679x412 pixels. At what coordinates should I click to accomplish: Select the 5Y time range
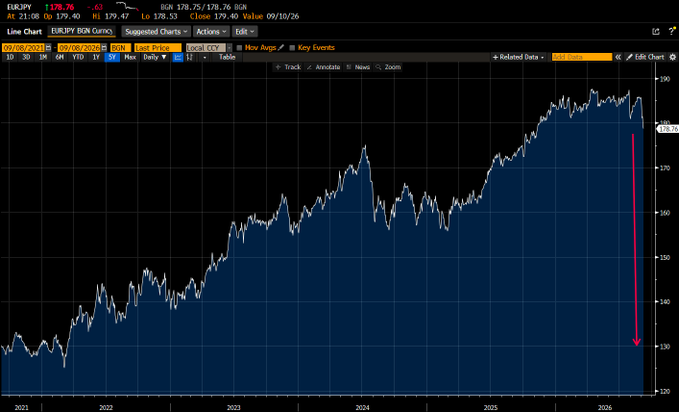[112, 57]
